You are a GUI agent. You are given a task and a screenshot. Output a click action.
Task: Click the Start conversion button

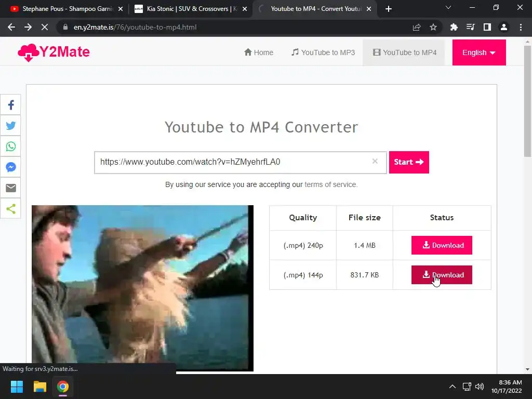pos(409,162)
